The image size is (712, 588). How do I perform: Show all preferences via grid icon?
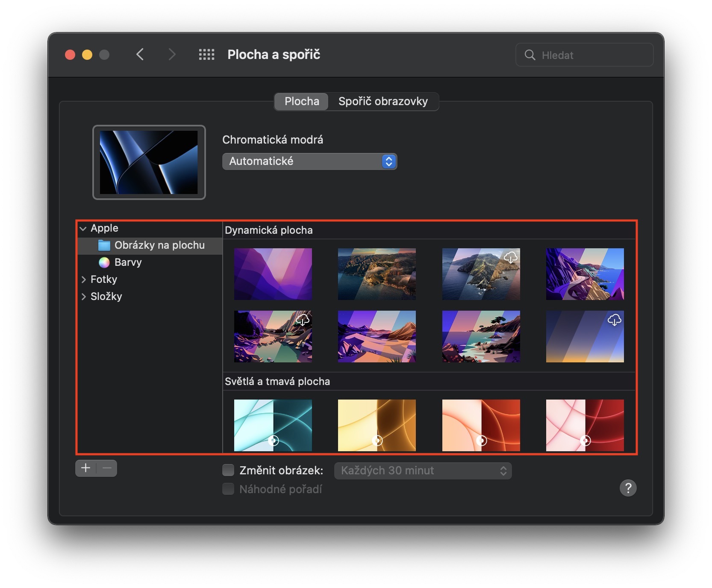click(x=207, y=55)
